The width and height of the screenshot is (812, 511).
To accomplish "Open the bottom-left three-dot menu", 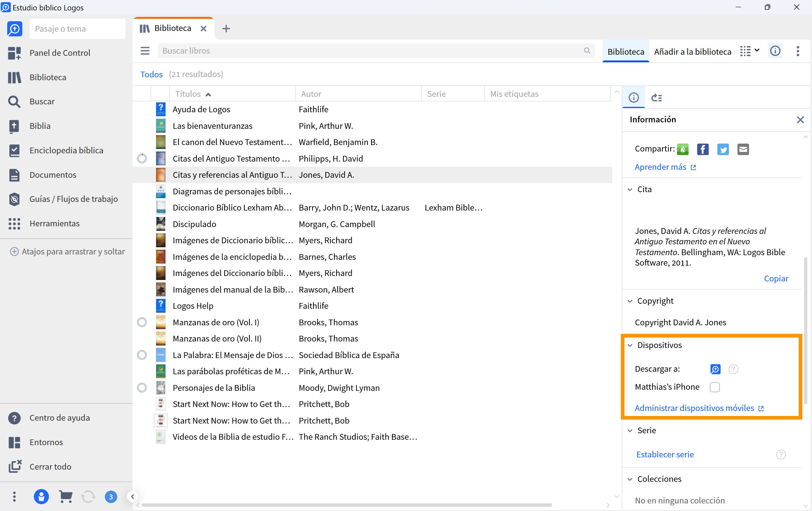I will 14,497.
